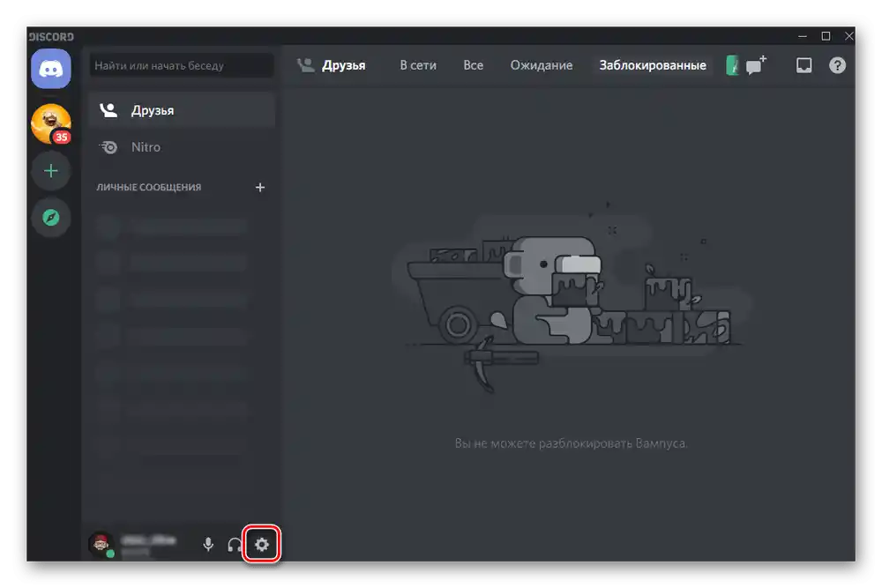Viewport: 882px width, 588px height.
Task: Click the green Add Friend button
Action: point(732,65)
